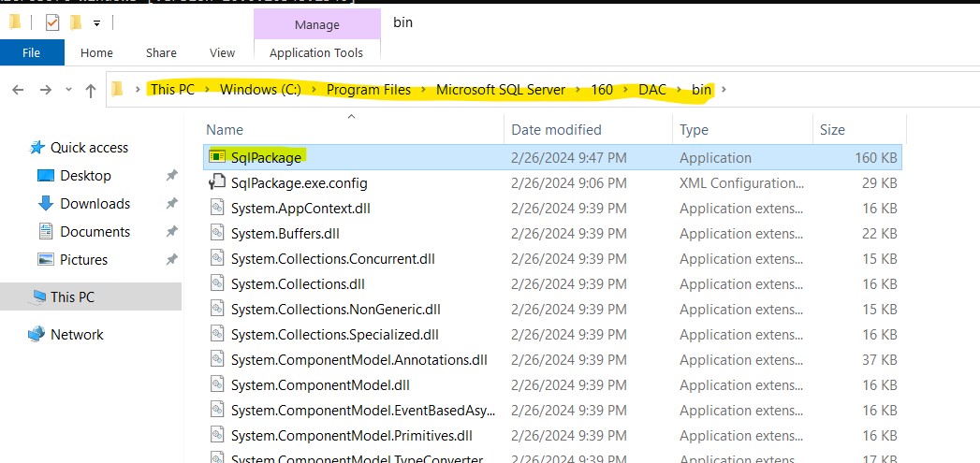Open the Application Tools tab

click(x=315, y=53)
